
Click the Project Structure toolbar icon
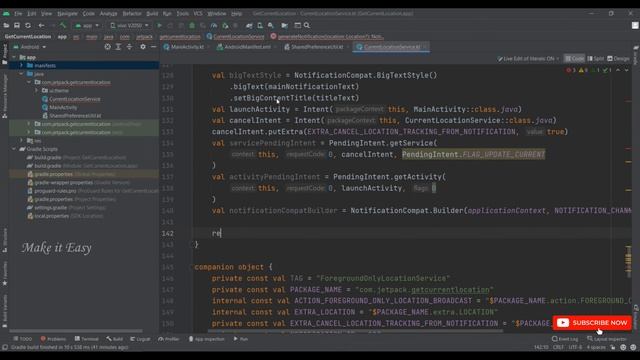point(284,25)
